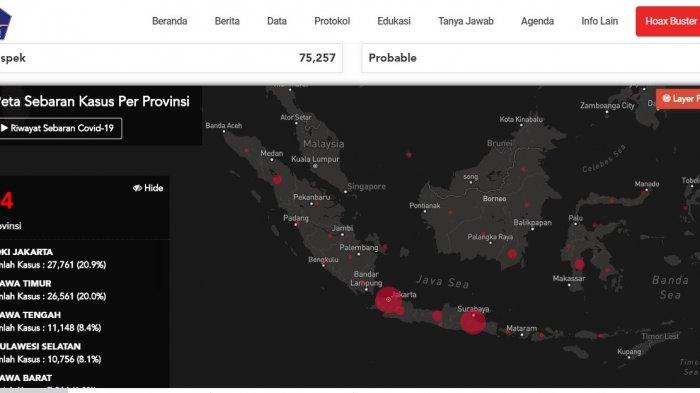Click the Kupang city label
700x393 pixels.
pos(629,351)
